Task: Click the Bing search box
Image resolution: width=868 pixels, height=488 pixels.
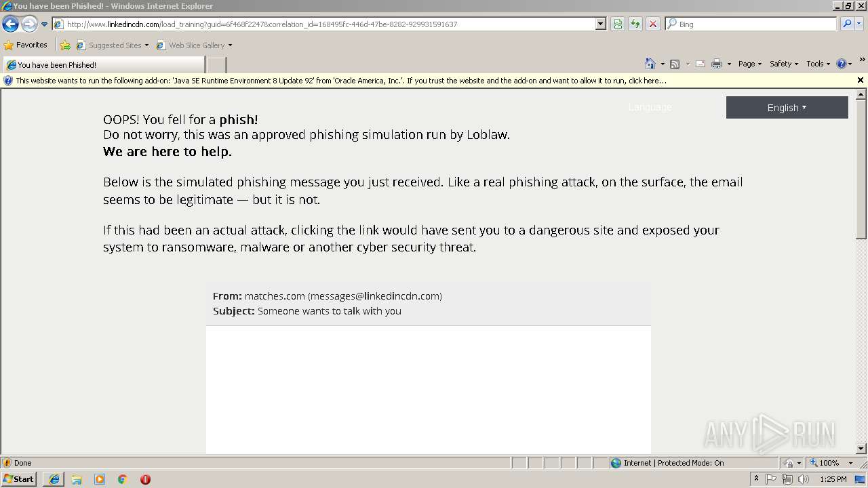Action: pyautogui.click(x=751, y=24)
